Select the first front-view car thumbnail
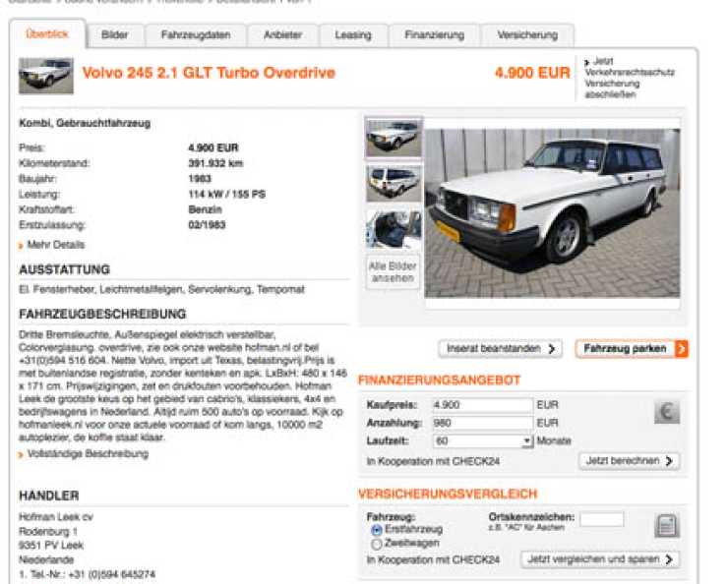The height and width of the screenshot is (584, 728). coord(394,139)
